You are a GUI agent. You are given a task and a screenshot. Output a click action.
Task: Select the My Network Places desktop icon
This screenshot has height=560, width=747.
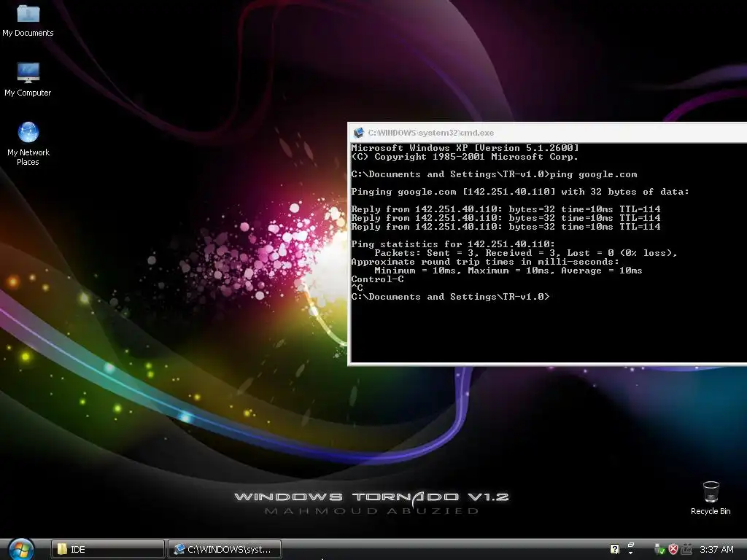[x=28, y=144]
